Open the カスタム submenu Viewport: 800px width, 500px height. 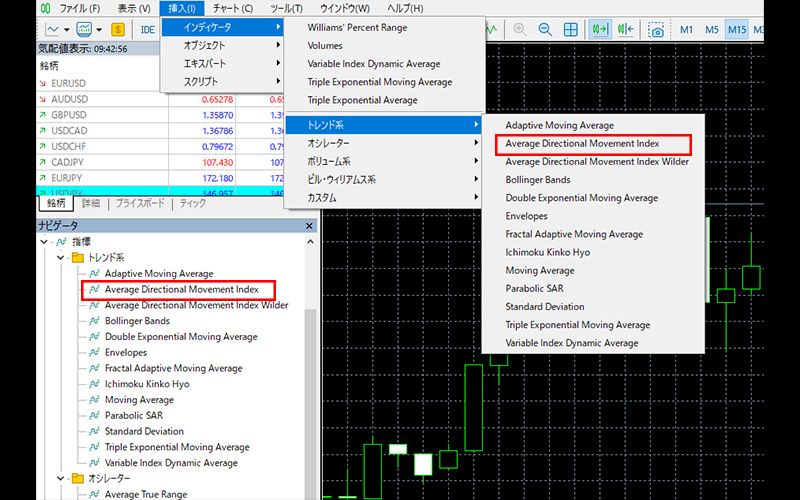(x=383, y=197)
